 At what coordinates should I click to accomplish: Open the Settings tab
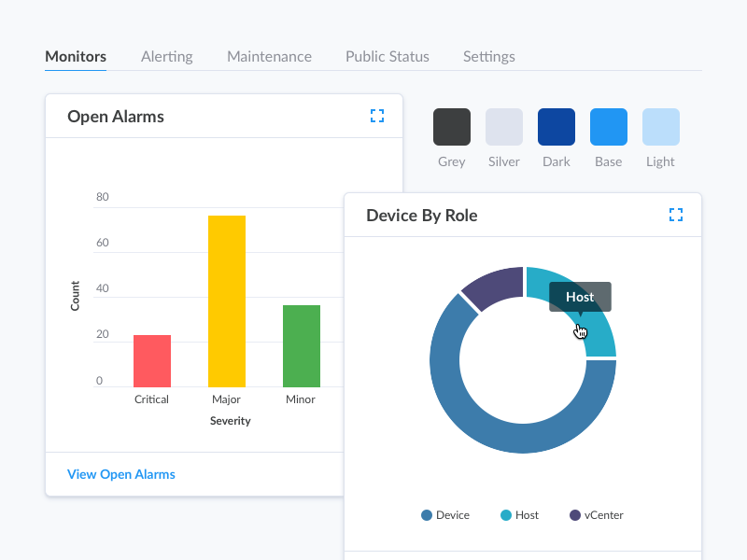point(488,56)
